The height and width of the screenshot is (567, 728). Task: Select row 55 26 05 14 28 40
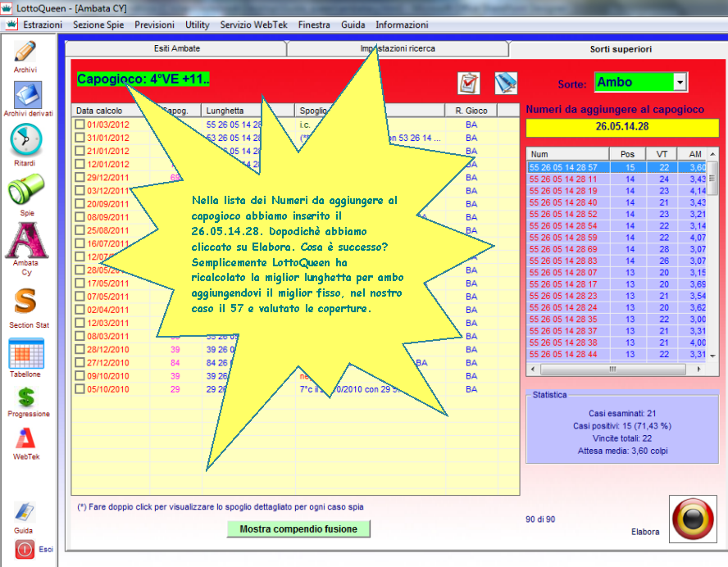(617, 202)
